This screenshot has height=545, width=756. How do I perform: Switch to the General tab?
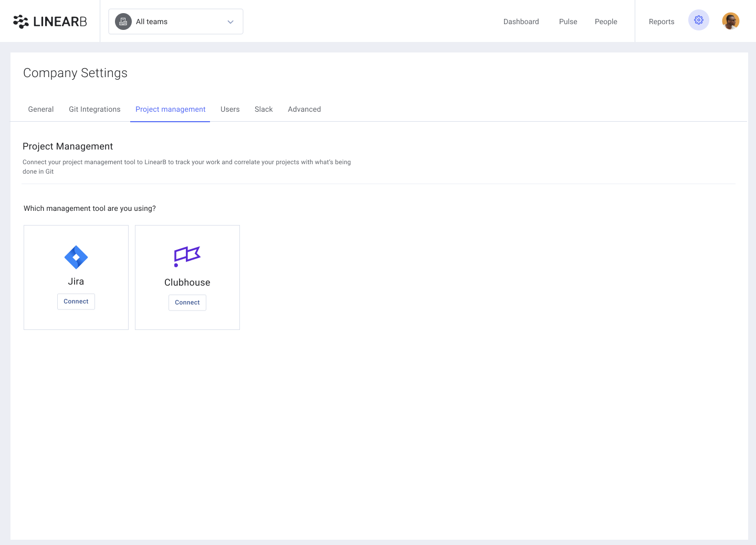[x=41, y=109]
